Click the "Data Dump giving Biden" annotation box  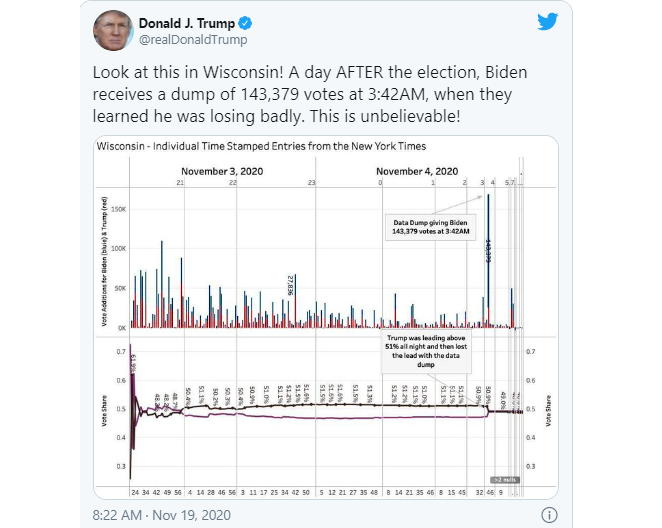(428, 224)
